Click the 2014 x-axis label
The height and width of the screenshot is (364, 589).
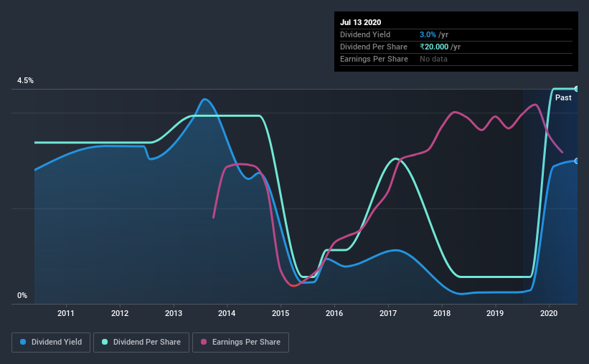227,313
